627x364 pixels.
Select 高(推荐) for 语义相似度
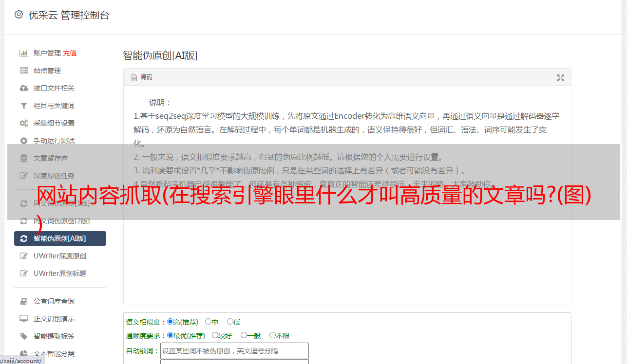(170, 322)
